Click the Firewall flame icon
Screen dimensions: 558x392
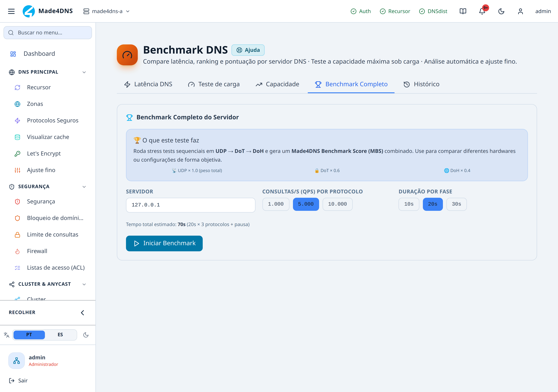(17, 251)
